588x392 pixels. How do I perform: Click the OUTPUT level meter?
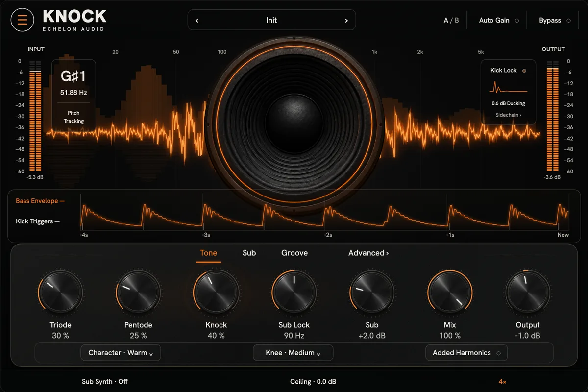click(x=552, y=115)
